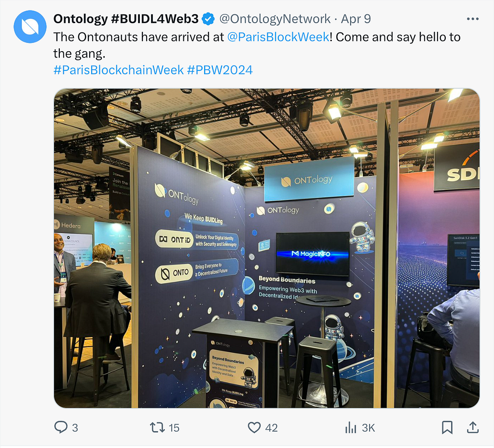Open the @ParisBlockWeek mention link
The width and height of the screenshot is (494, 448).
[x=278, y=37]
